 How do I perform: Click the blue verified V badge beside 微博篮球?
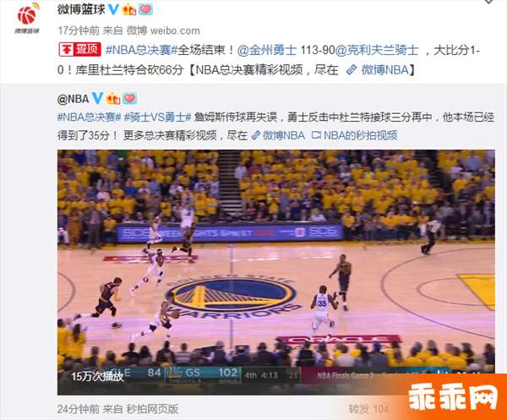(x=113, y=9)
